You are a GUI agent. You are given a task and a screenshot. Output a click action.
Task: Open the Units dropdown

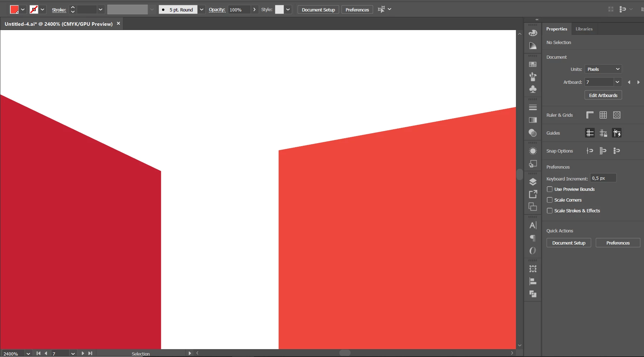pos(603,69)
